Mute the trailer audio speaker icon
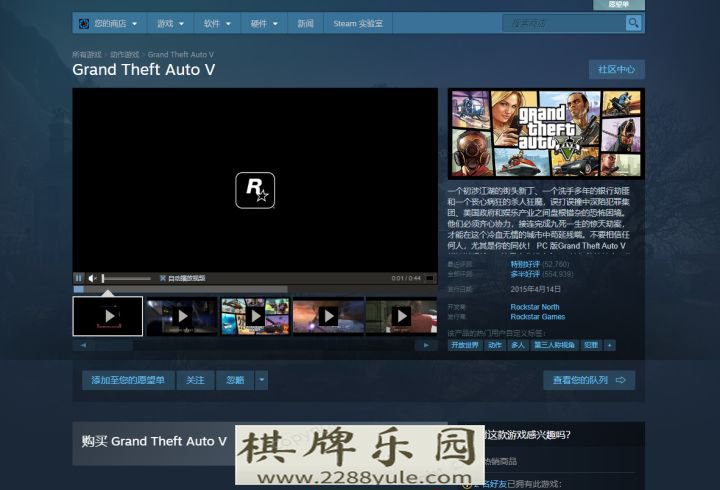 click(x=92, y=278)
